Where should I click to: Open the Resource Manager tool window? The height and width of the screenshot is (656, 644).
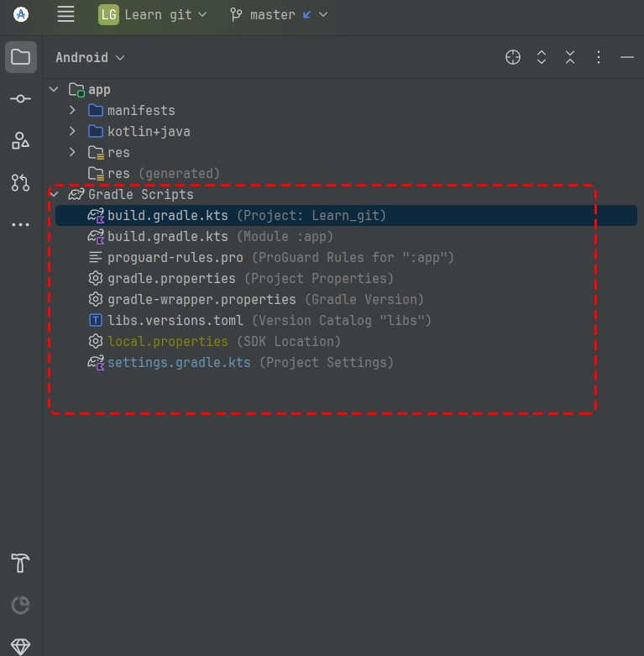point(21,140)
